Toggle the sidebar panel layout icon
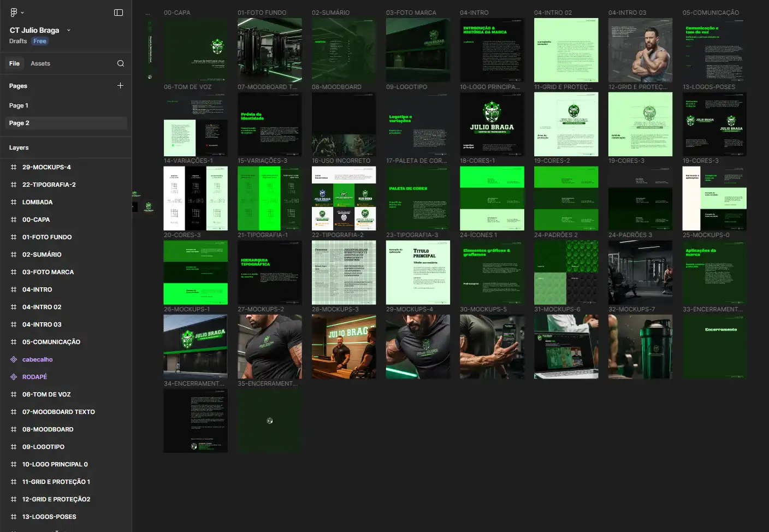 [x=119, y=13]
